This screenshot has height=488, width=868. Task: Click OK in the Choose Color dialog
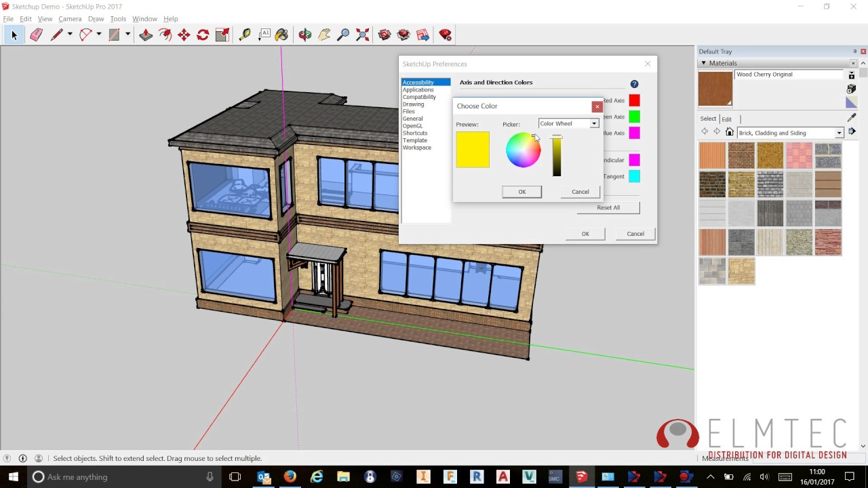click(x=521, y=192)
